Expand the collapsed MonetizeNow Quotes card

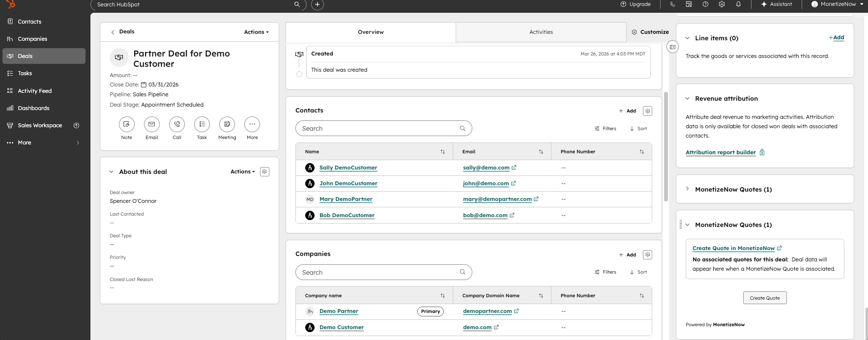[687, 189]
